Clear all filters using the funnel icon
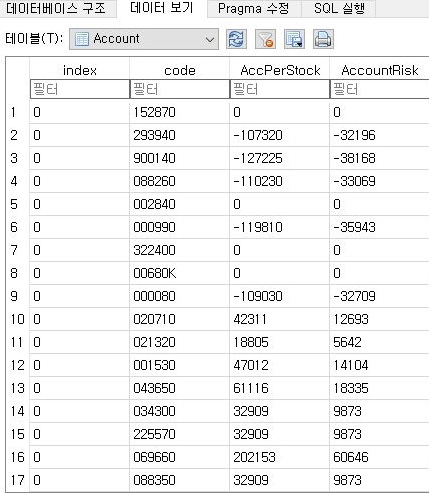The width and height of the screenshot is (429, 493). pyautogui.click(x=265, y=39)
